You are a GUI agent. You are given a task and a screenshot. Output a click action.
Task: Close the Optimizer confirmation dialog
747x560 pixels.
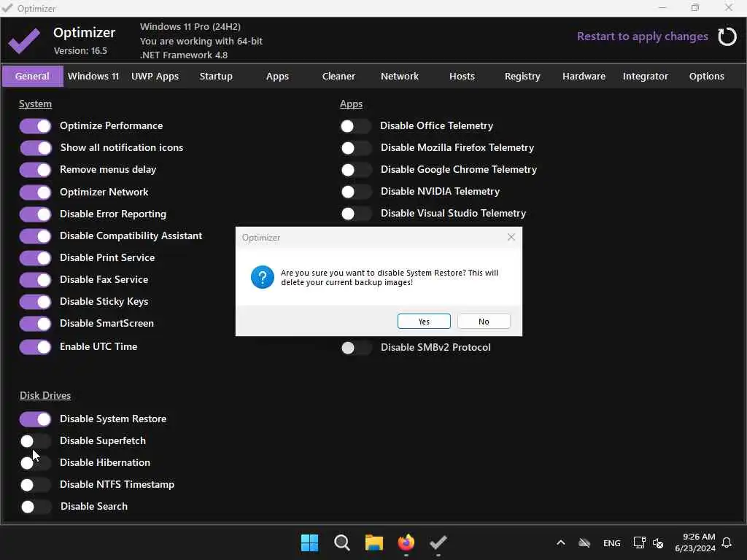(x=511, y=237)
